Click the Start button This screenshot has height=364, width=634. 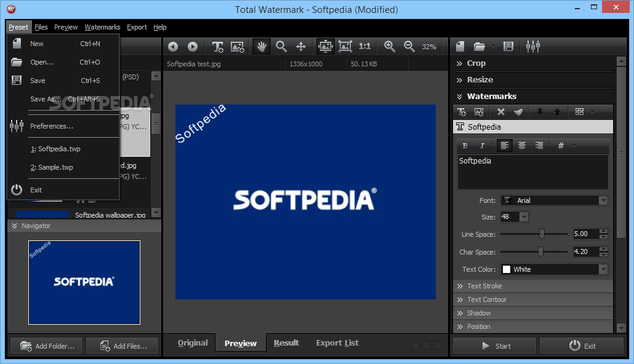pos(494,346)
